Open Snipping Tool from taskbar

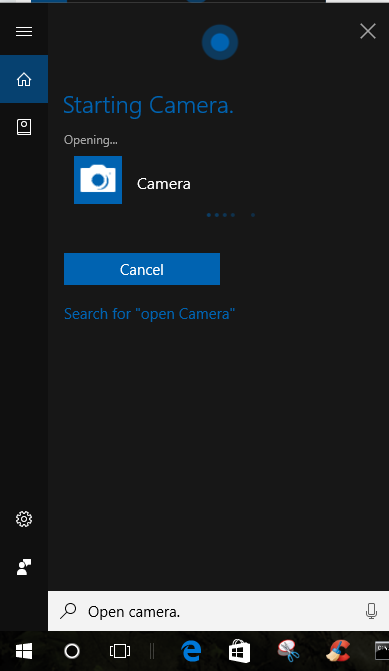coord(288,651)
